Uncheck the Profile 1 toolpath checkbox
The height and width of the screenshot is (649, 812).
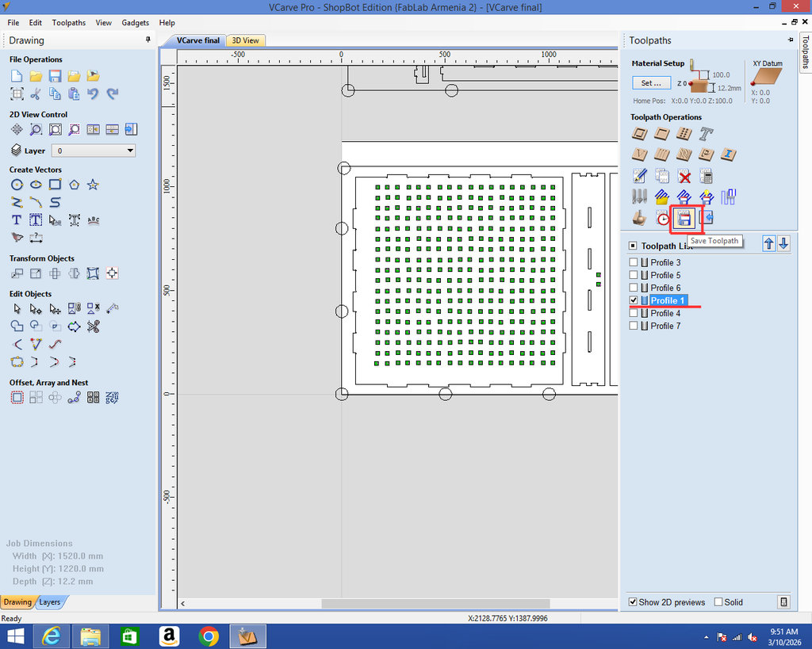[633, 300]
